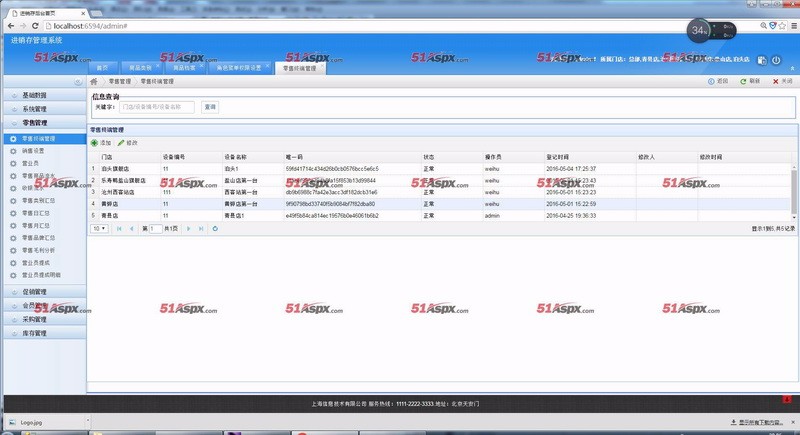Switch to the 角色菜单权限设置 tab
Screen dimensions: 800x435
(238, 68)
